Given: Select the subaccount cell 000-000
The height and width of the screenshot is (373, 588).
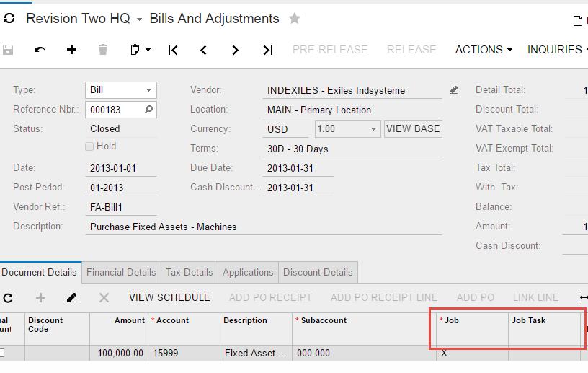Looking at the screenshot, I should pos(364,353).
